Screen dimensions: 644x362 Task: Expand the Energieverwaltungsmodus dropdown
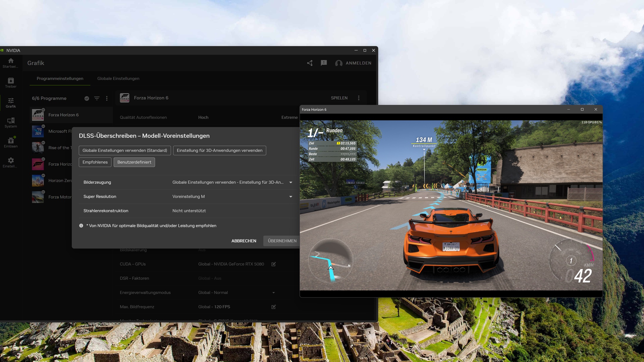click(x=274, y=292)
